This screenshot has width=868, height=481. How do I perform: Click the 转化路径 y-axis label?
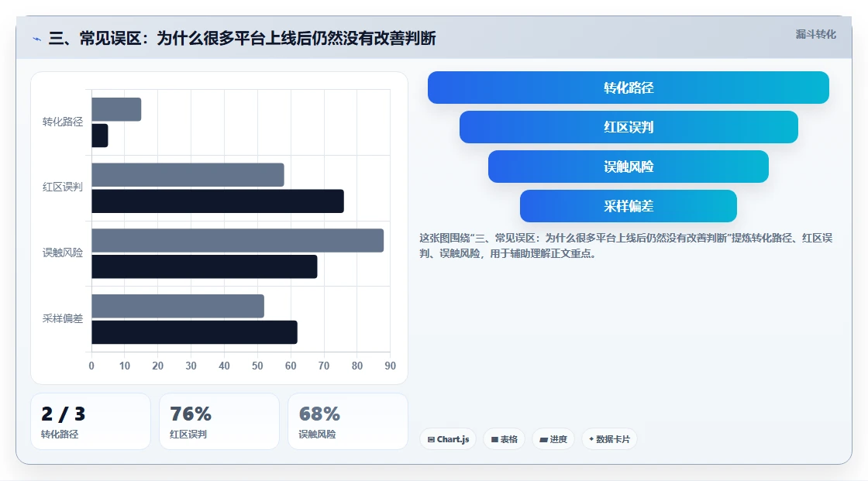coord(63,122)
